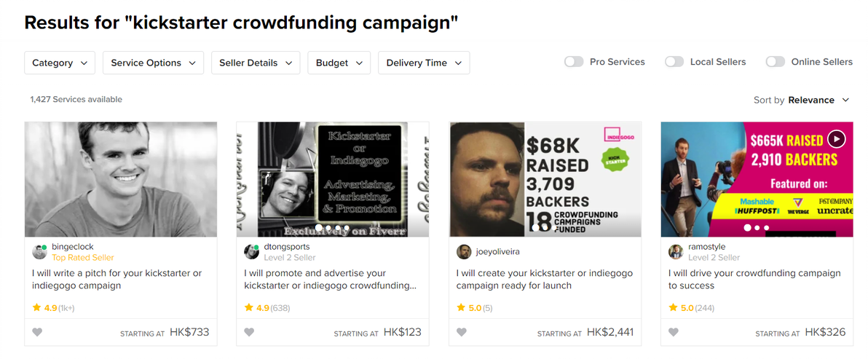Open Seller Details filter menu

click(256, 63)
